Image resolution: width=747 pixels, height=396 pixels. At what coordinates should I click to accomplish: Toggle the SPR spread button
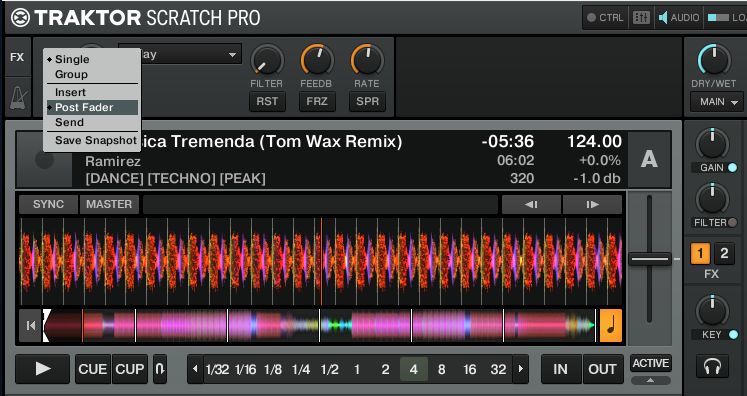(x=367, y=102)
